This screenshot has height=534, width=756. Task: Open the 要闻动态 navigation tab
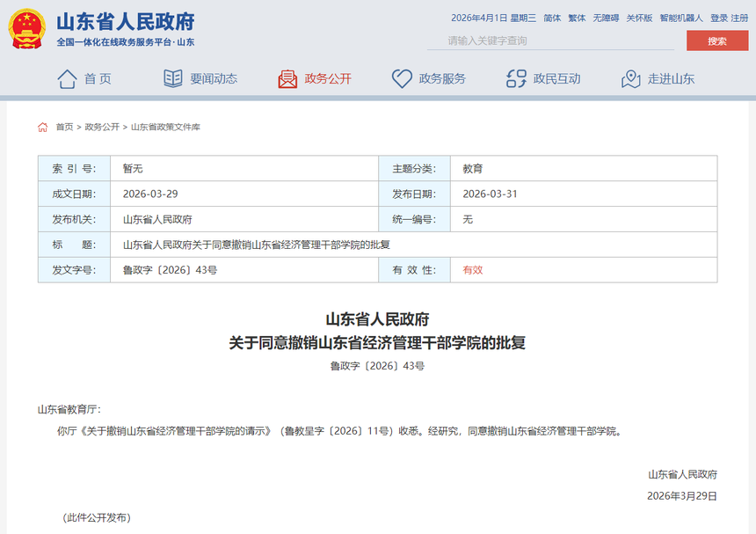(214, 78)
